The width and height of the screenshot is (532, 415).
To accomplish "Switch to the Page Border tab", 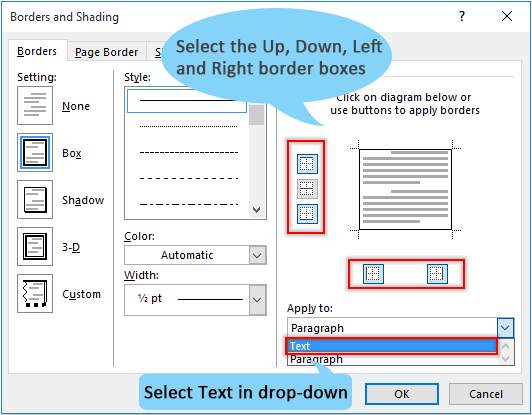I will tap(107, 52).
